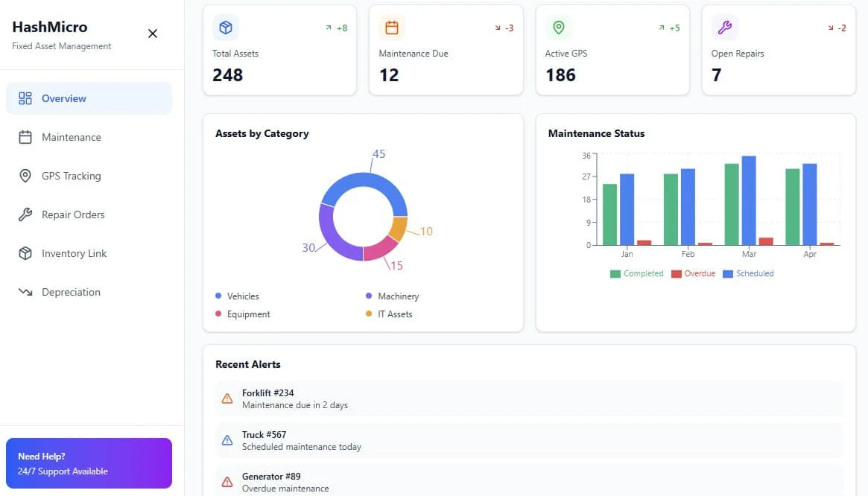Click the Truck #567 blue alert icon

(227, 440)
